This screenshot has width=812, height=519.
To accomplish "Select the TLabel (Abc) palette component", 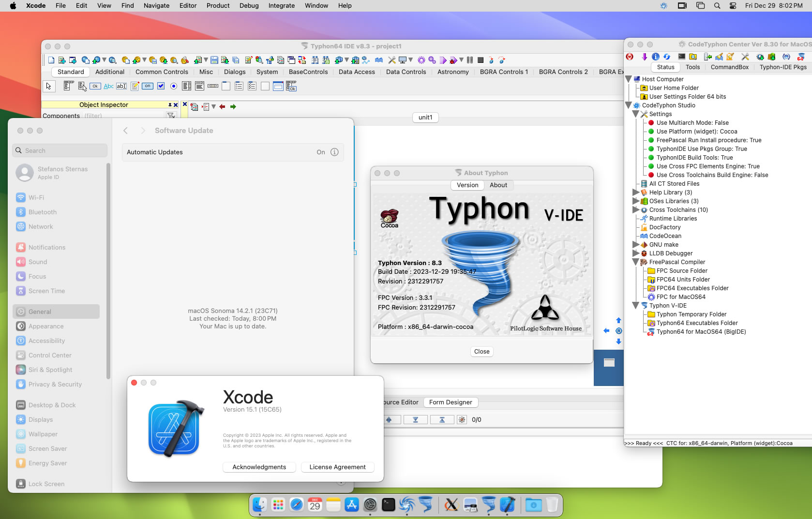I will 109,86.
